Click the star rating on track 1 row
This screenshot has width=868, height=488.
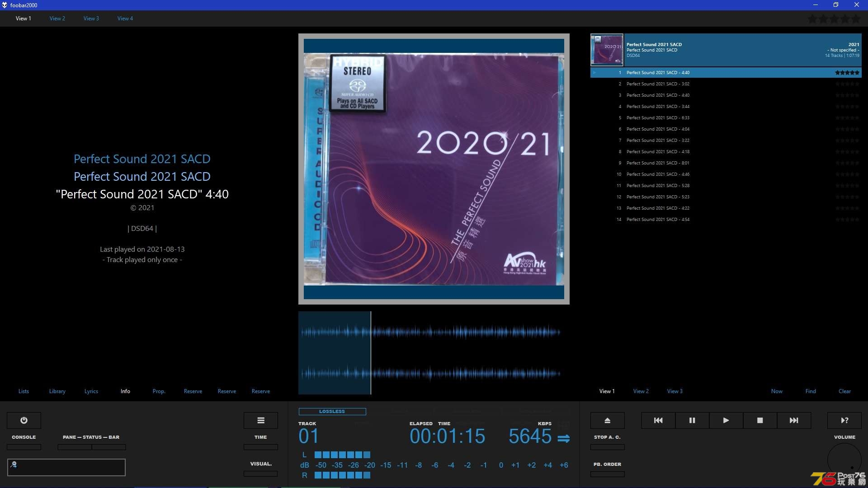[847, 73]
